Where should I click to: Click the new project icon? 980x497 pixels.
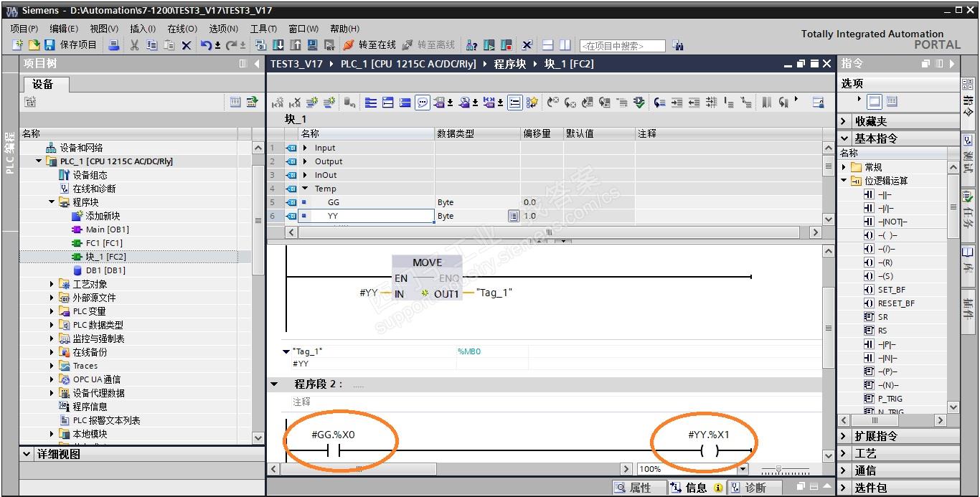coord(18,45)
